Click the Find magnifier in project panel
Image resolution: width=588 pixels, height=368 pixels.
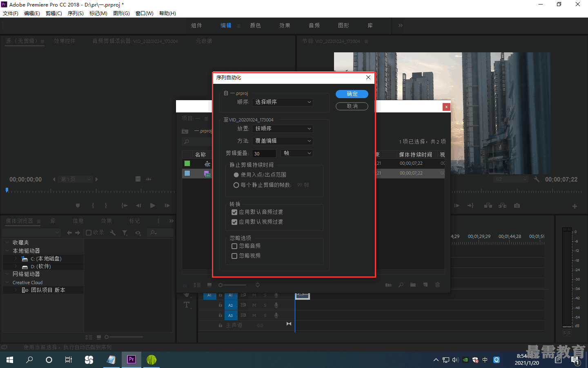point(401,285)
